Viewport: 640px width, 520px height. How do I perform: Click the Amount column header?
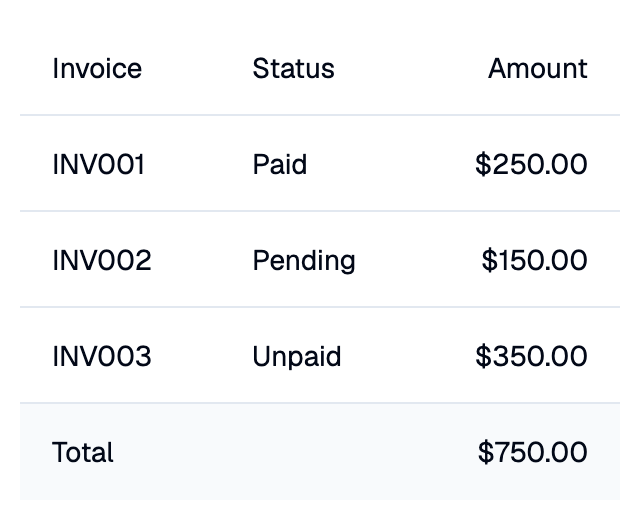pyautogui.click(x=538, y=68)
